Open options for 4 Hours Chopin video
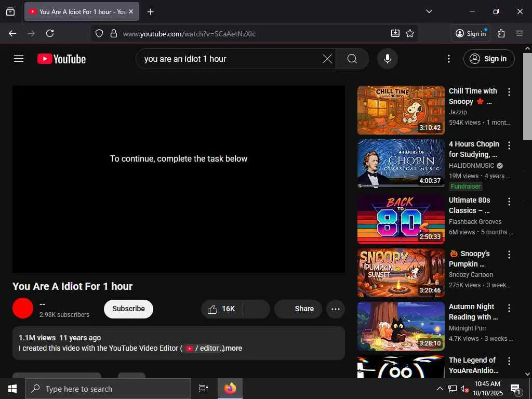The width and height of the screenshot is (532, 399). (509, 145)
